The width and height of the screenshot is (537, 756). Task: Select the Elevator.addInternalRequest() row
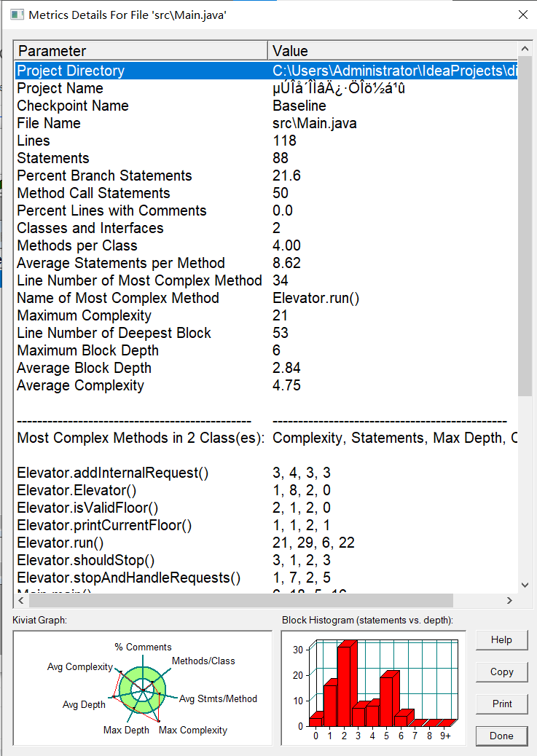point(266,473)
